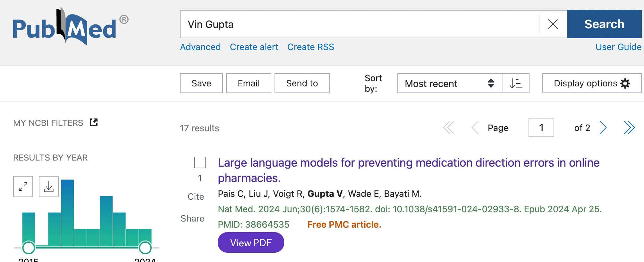Screen dimensions: 644x262
Task: Go to previous page arrow
Action: (475, 127)
